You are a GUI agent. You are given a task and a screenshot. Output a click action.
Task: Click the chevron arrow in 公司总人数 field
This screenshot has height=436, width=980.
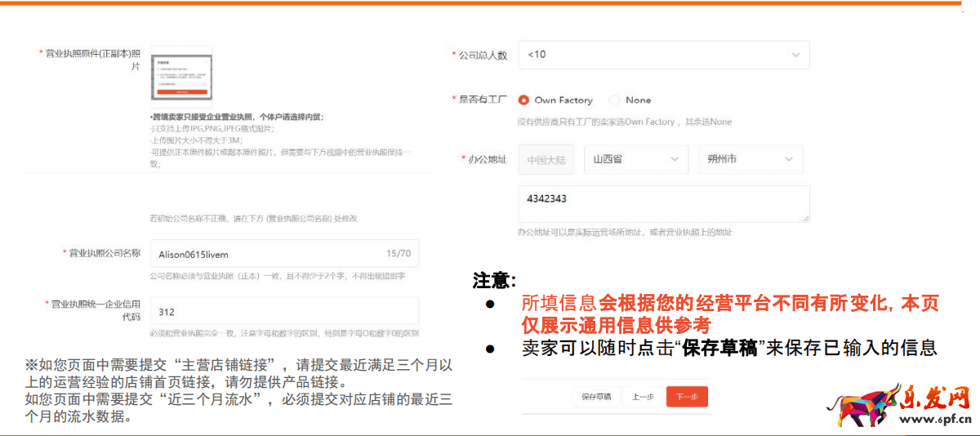pos(795,55)
